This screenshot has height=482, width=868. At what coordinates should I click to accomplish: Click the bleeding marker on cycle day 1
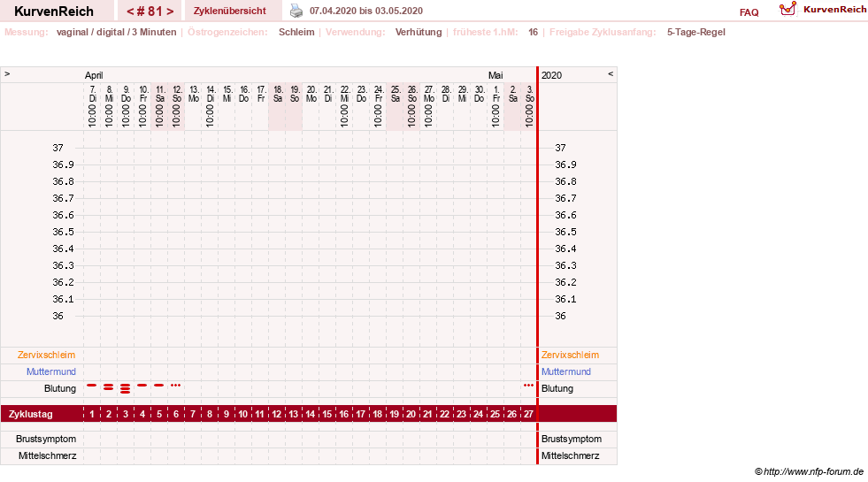[92, 385]
